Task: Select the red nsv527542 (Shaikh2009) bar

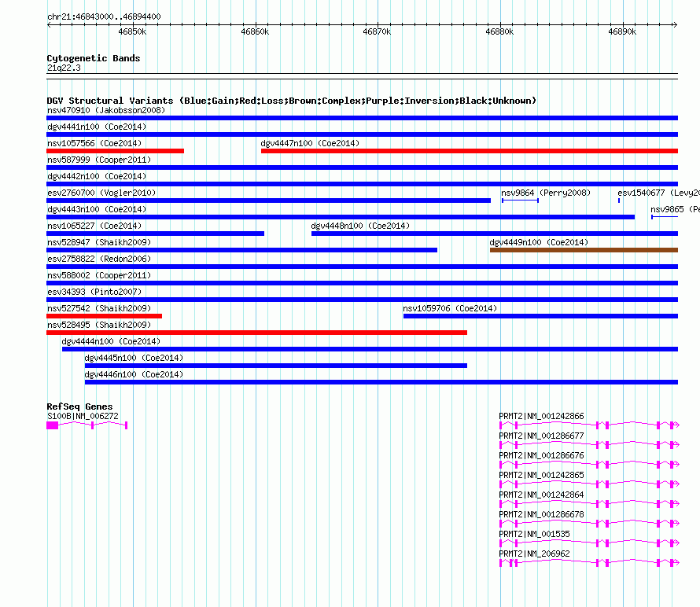Action: pos(104,316)
